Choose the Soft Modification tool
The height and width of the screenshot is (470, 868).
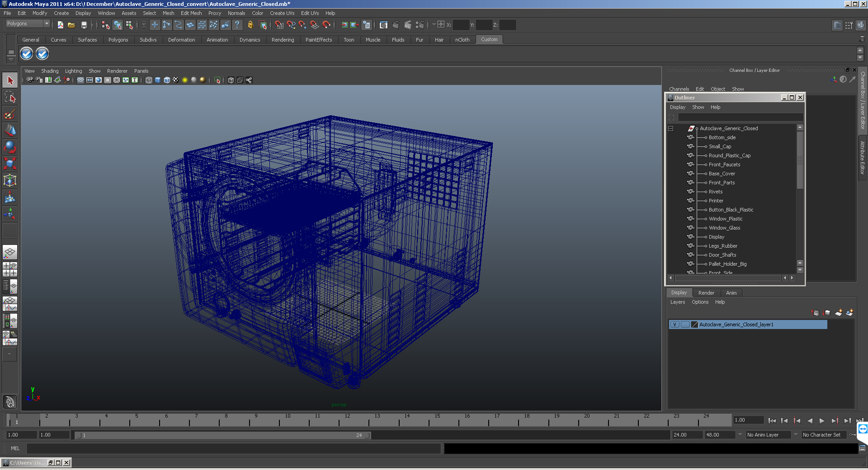point(10,197)
